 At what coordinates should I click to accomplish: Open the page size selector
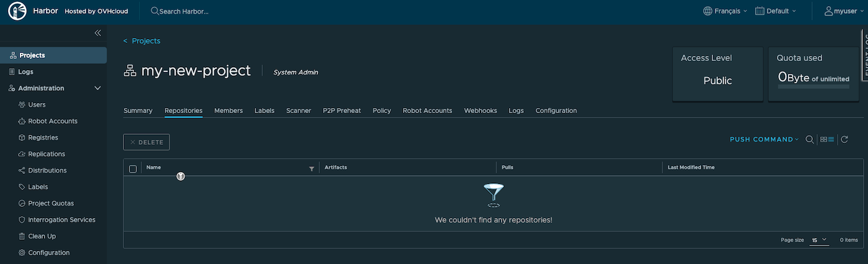pyautogui.click(x=819, y=240)
